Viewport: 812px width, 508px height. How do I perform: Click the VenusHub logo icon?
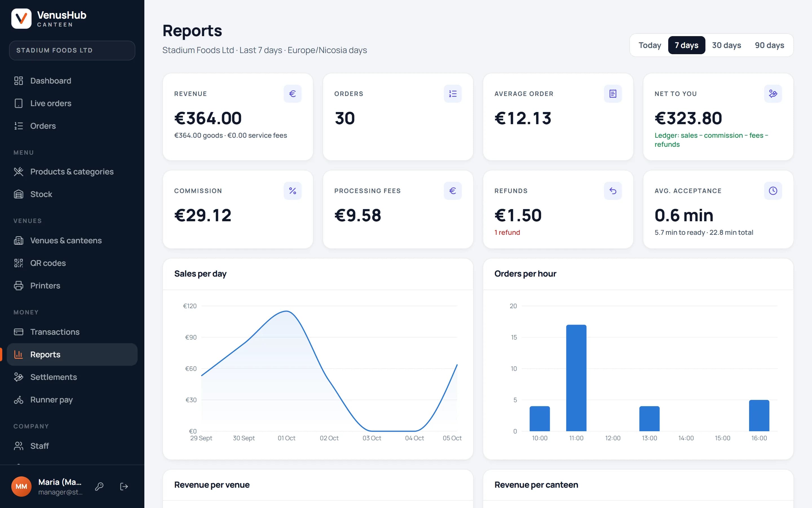(x=21, y=18)
